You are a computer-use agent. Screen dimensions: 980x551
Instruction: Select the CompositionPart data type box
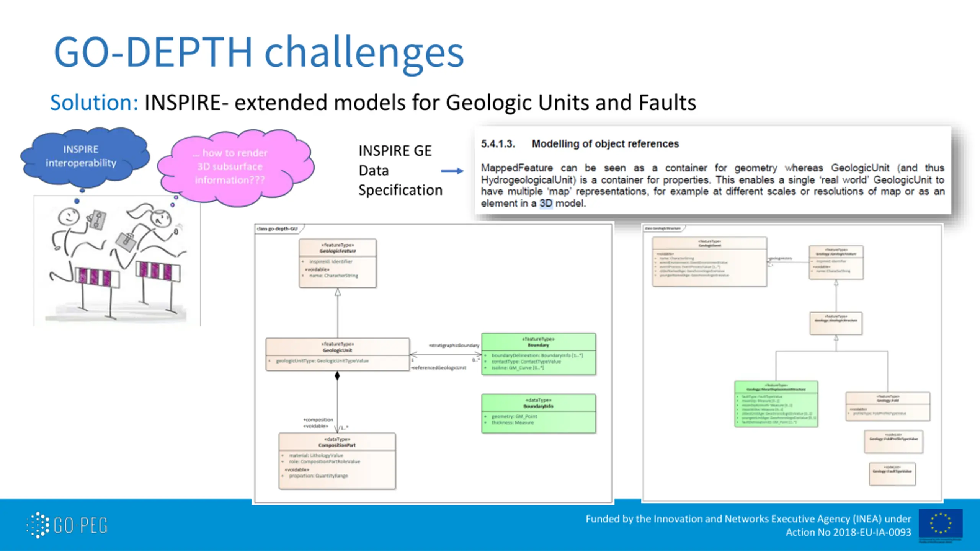pos(337,461)
